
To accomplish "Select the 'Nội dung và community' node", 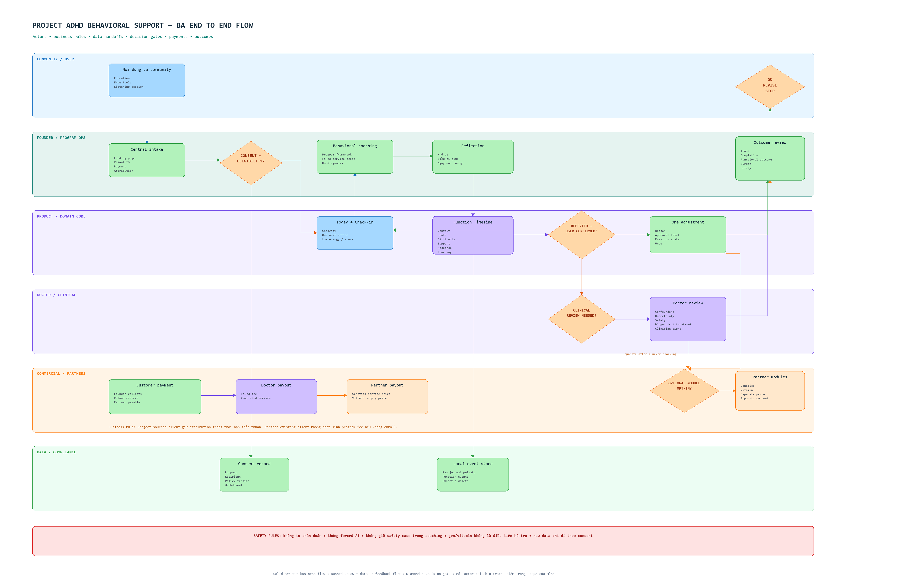I will (x=147, y=80).
